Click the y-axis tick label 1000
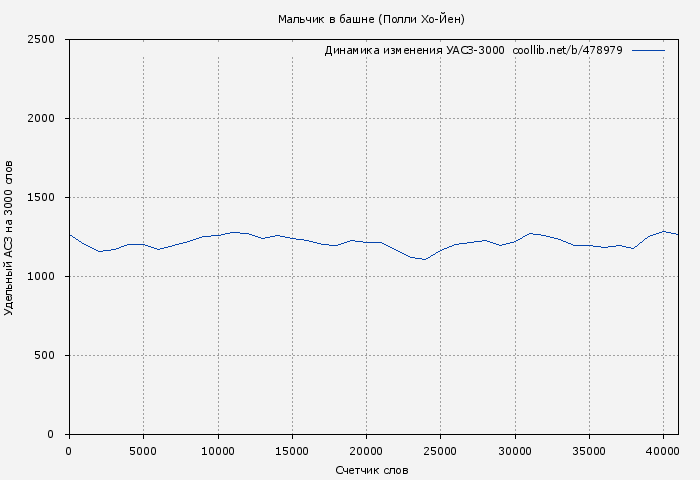The height and width of the screenshot is (480, 700). [x=40, y=277]
